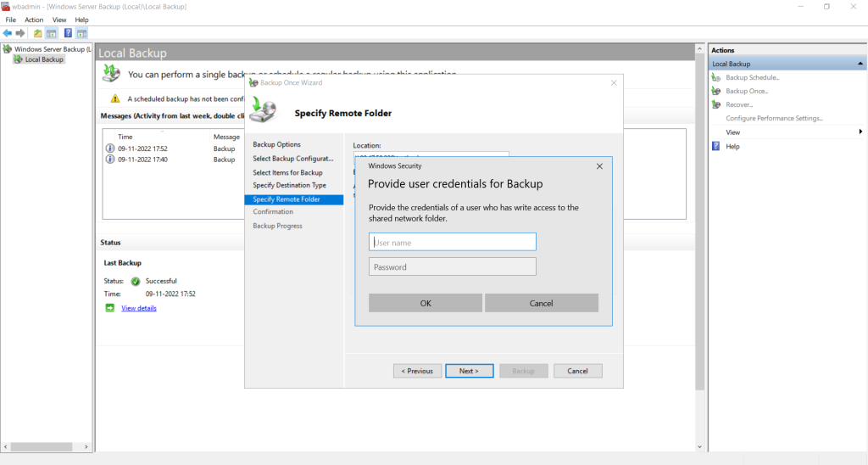Image resolution: width=868 pixels, height=465 pixels.
Task: Click the info icon on the 17:40 row
Action: (109, 159)
